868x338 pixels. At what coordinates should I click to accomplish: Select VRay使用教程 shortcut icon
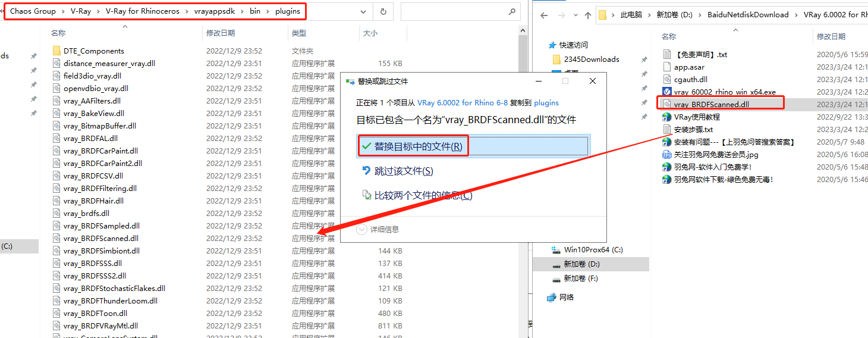[667, 117]
